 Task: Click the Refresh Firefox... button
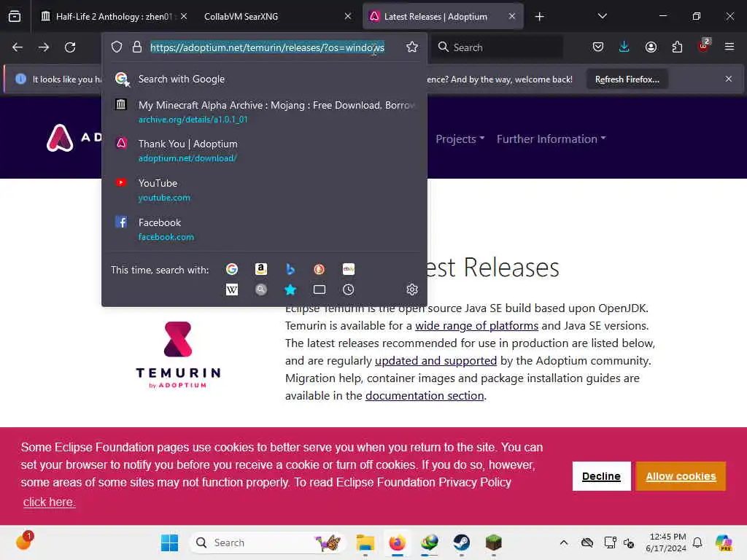pyautogui.click(x=627, y=79)
